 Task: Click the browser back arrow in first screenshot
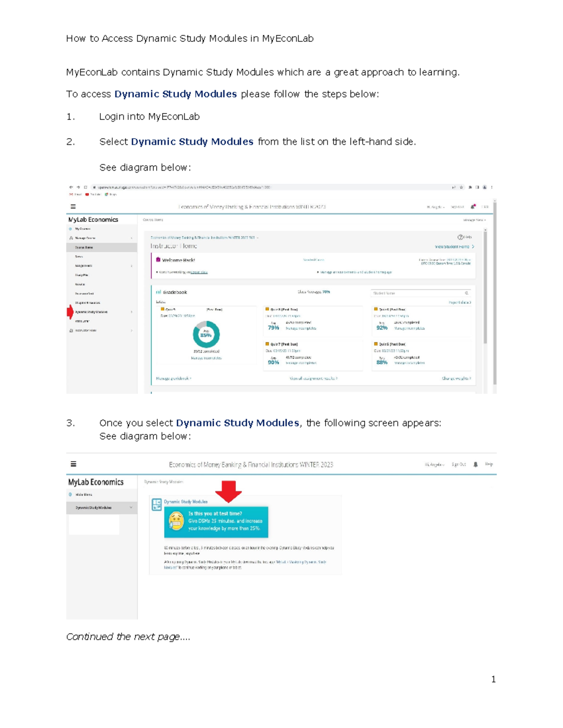(71, 187)
